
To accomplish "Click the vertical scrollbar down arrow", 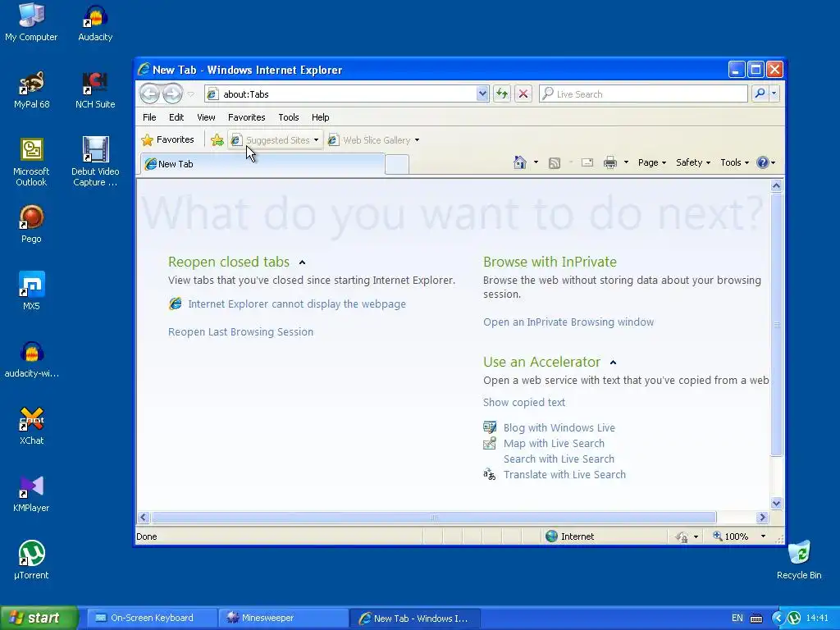I will pyautogui.click(x=776, y=503).
